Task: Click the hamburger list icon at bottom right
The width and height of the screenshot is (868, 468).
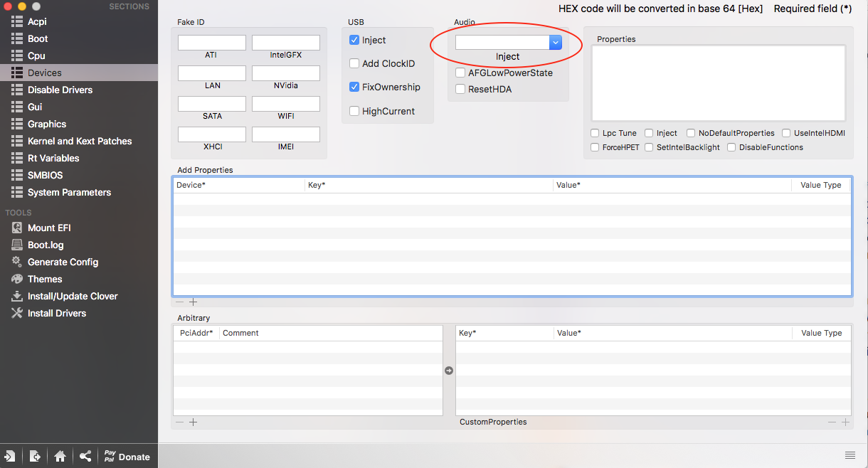Action: pos(850,455)
